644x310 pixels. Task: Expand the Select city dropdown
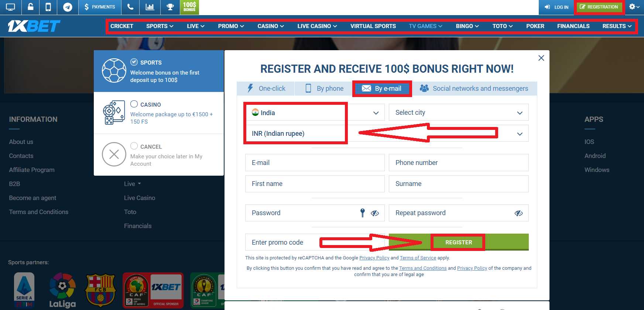(x=459, y=113)
